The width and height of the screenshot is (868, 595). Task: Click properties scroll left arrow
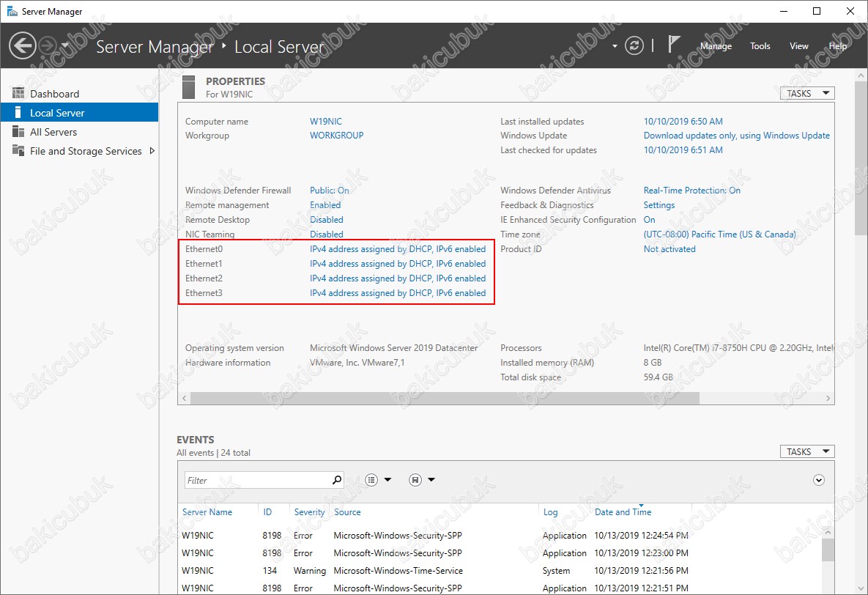point(185,398)
